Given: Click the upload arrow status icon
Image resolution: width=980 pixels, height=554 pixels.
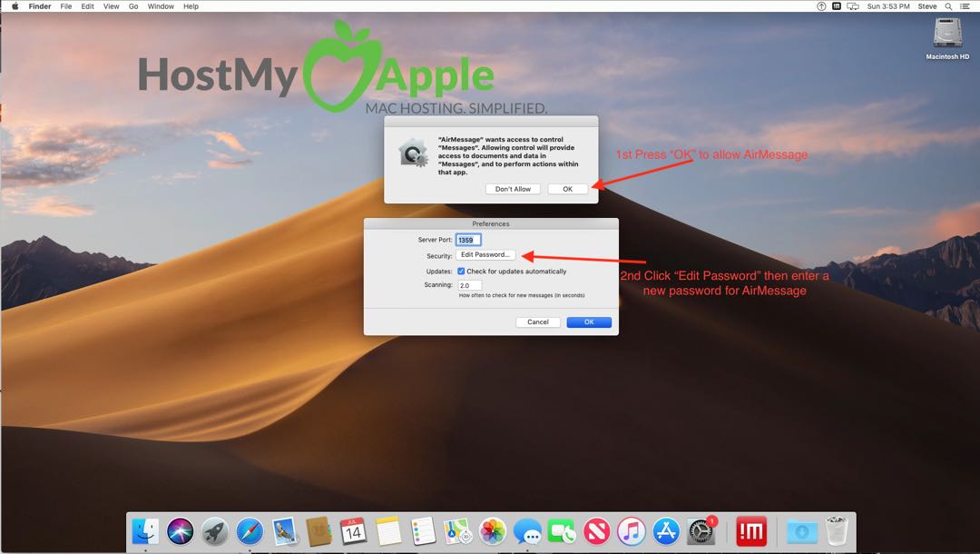Looking at the screenshot, I should tap(821, 6).
